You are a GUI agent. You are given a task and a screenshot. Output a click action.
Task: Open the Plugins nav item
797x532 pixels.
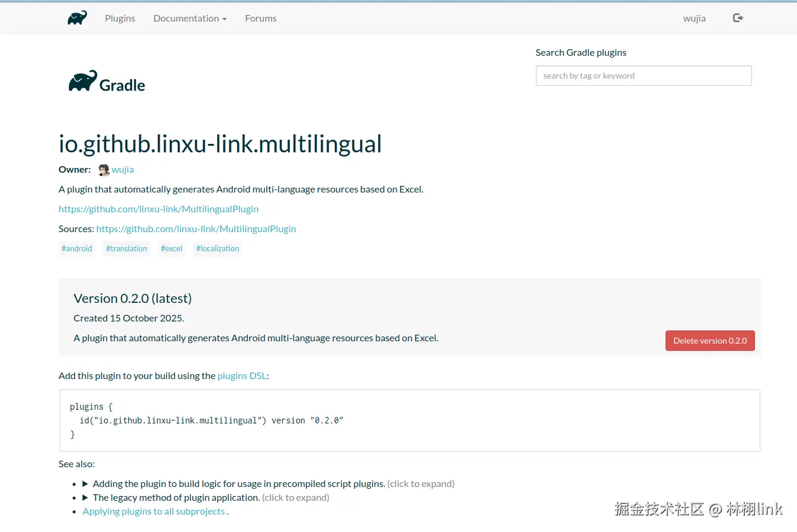(x=120, y=18)
